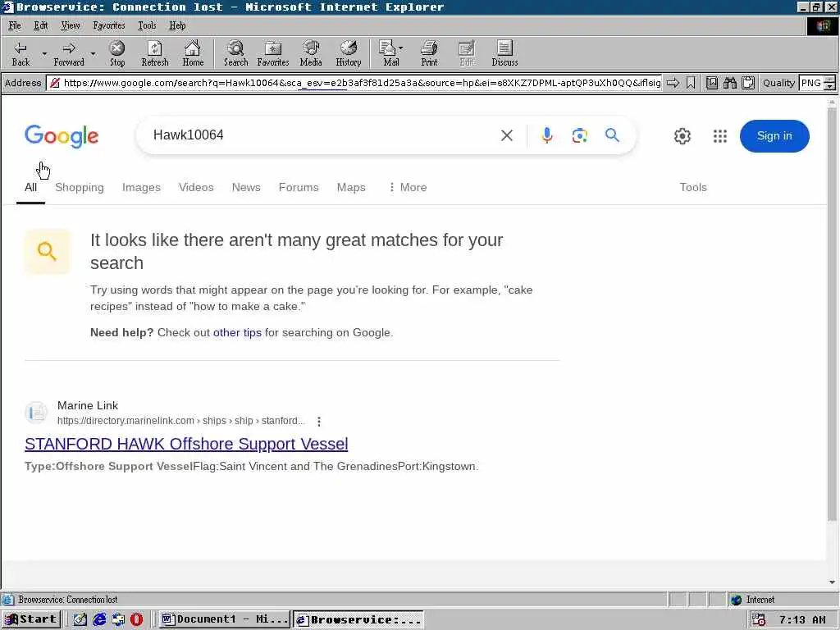Image resolution: width=840 pixels, height=630 pixels.
Task: Click the bookmarks book icon
Action: [711, 83]
